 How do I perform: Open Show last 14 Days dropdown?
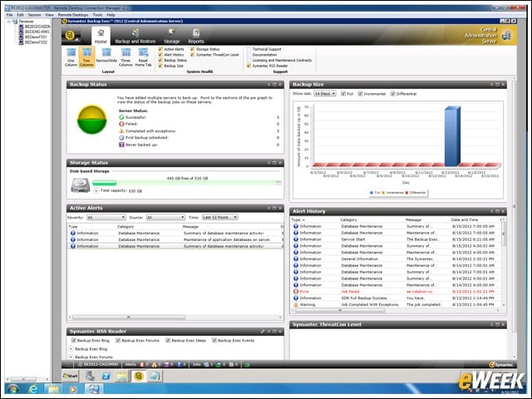(325, 94)
